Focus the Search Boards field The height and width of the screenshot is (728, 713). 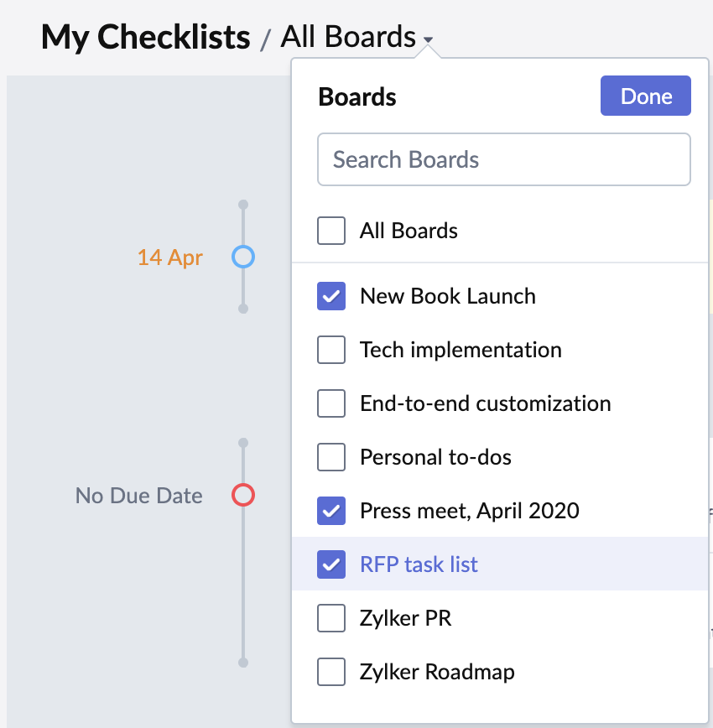pos(503,159)
